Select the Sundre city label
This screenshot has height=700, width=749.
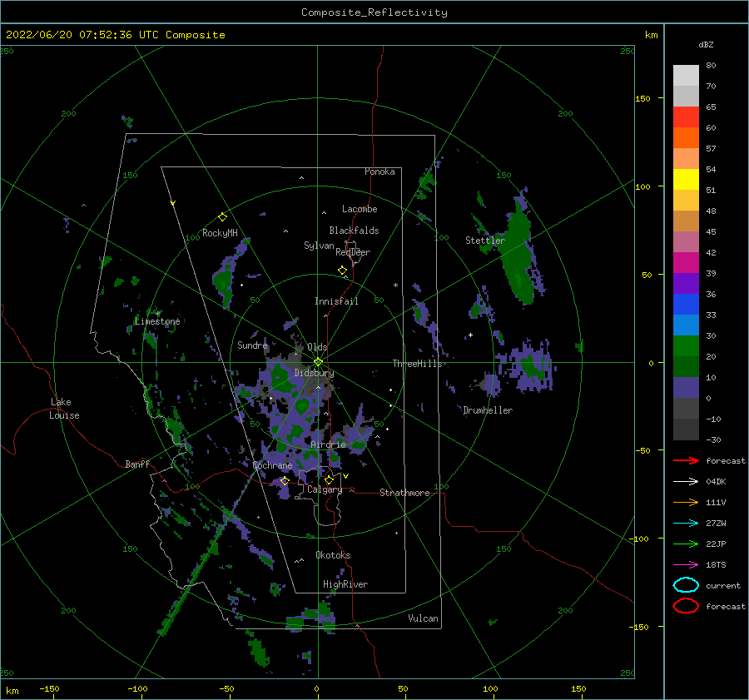(252, 345)
